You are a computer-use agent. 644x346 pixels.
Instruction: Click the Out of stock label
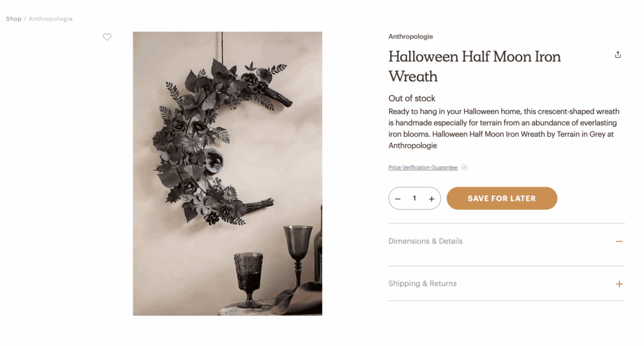[411, 98]
